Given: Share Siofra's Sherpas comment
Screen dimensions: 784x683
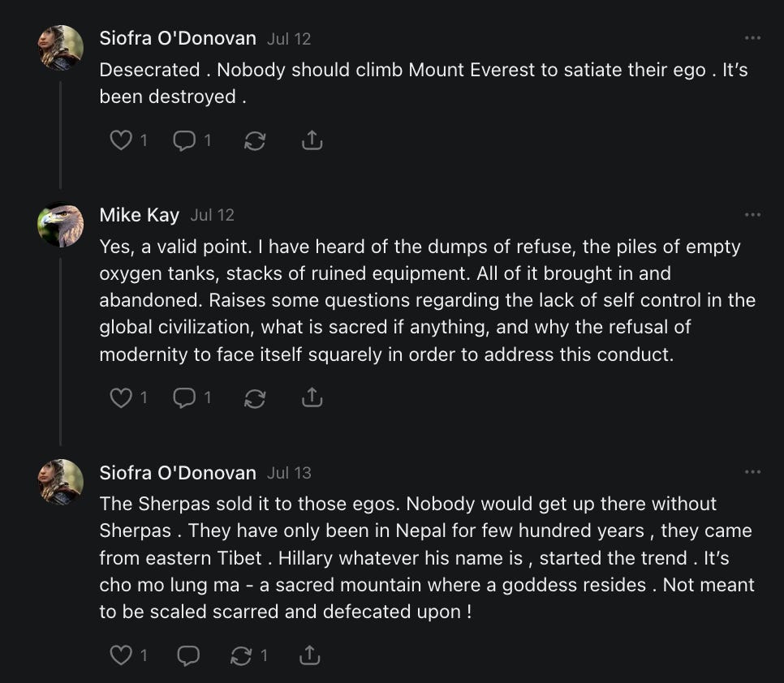Looking at the screenshot, I should pyautogui.click(x=308, y=655).
